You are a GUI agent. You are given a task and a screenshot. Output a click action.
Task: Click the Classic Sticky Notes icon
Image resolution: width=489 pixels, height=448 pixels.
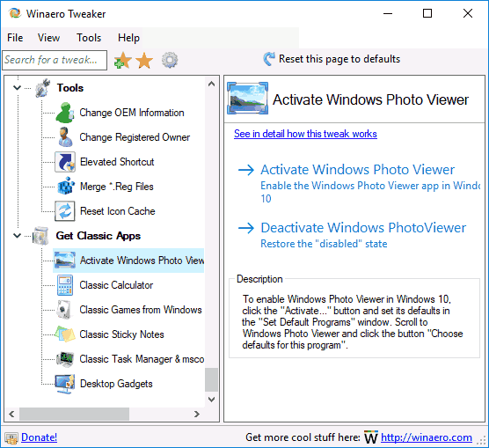(x=65, y=334)
